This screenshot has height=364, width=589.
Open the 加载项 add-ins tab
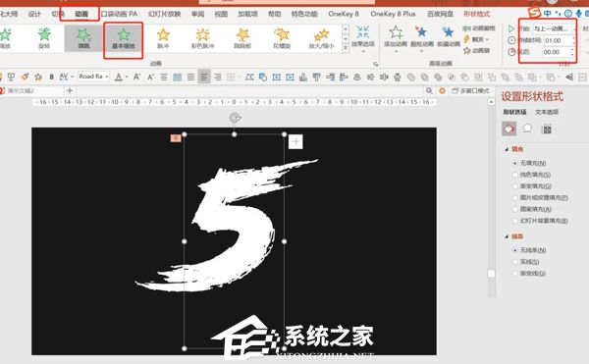pyautogui.click(x=247, y=14)
